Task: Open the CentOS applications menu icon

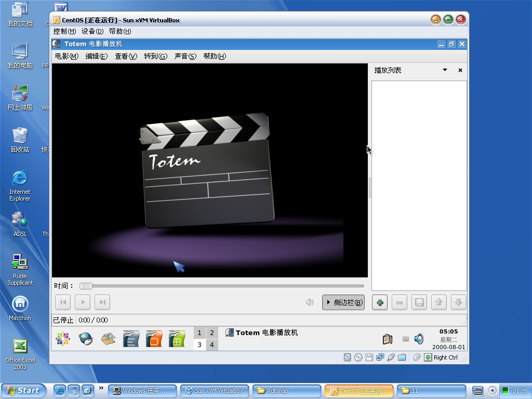Action: click(x=63, y=339)
